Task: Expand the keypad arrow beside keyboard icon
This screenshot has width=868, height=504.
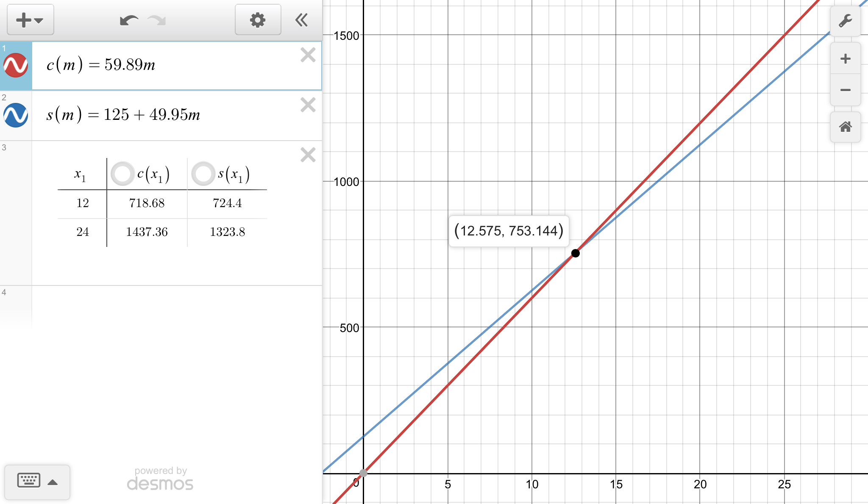Action: [53, 482]
